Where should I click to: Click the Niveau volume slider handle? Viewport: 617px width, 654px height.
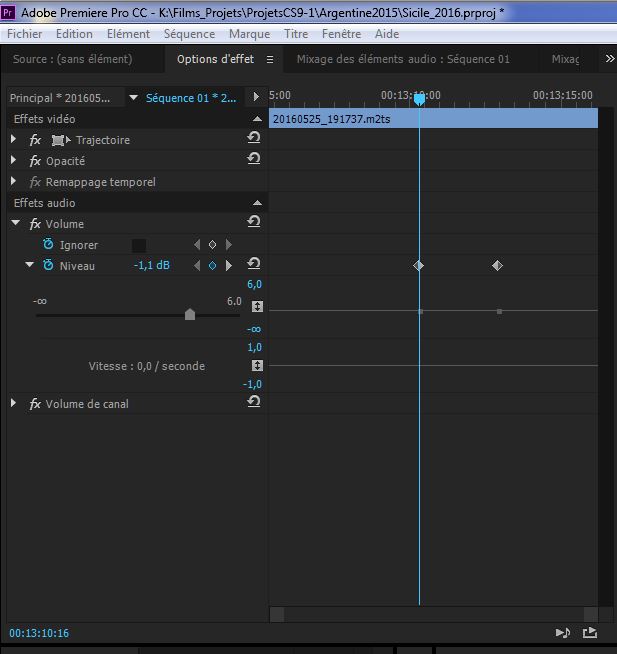coord(190,314)
